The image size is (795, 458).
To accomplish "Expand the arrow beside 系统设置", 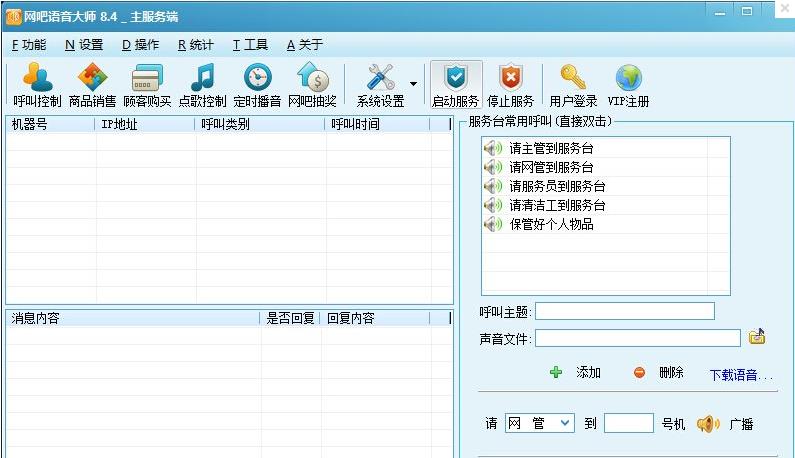I will click(x=414, y=84).
